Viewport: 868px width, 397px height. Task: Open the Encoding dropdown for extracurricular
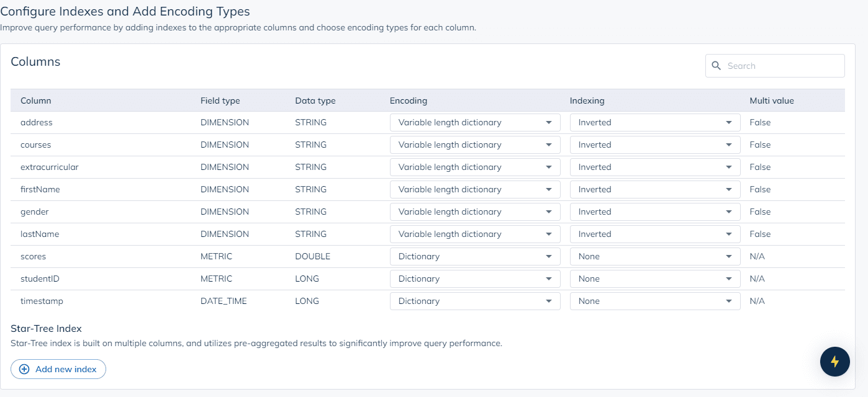tap(474, 167)
